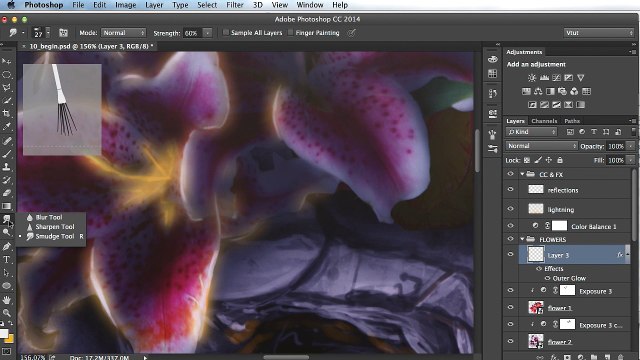The height and width of the screenshot is (360, 640).
Task: Open the Opacity slider dropdown
Action: pyautogui.click(x=630, y=146)
